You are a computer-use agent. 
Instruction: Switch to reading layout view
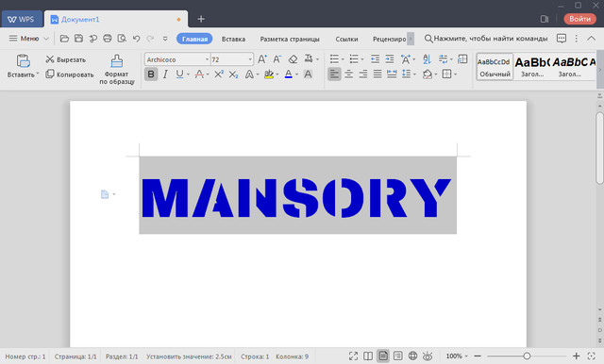368,356
